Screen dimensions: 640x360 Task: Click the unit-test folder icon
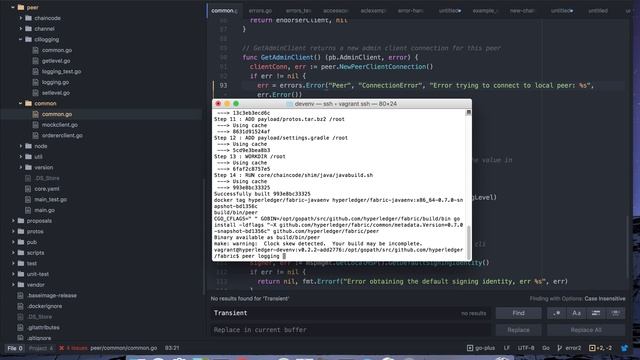pyautogui.click(x=21, y=274)
